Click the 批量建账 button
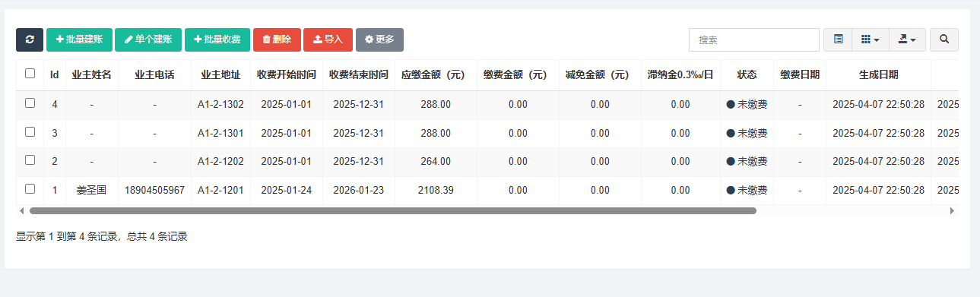This screenshot has width=980, height=297. point(79,39)
